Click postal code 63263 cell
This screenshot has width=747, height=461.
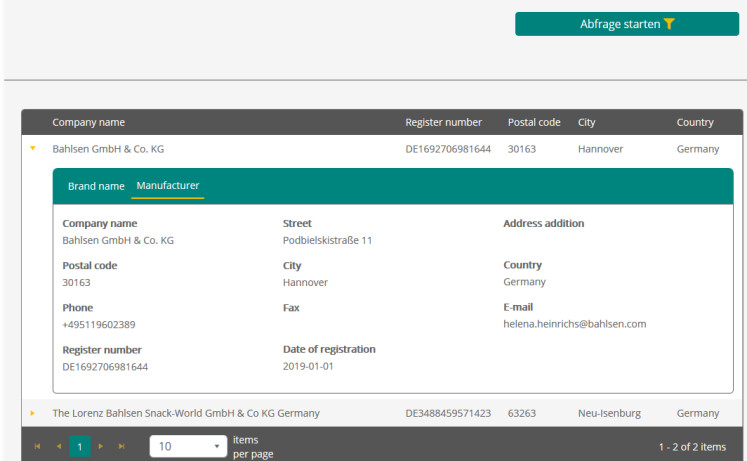pyautogui.click(x=522, y=413)
